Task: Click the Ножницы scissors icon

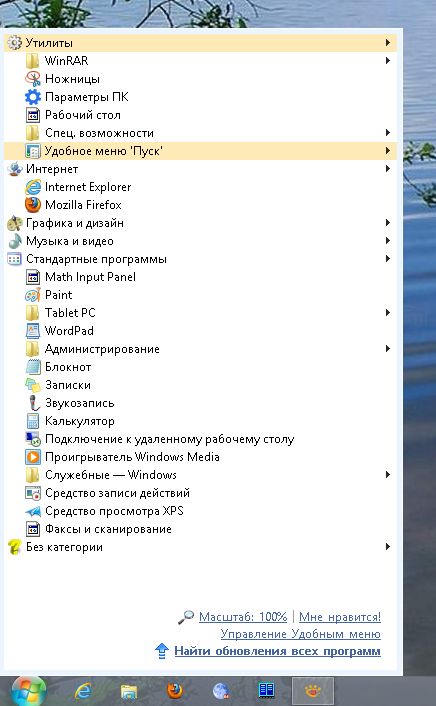Action: click(x=32, y=79)
